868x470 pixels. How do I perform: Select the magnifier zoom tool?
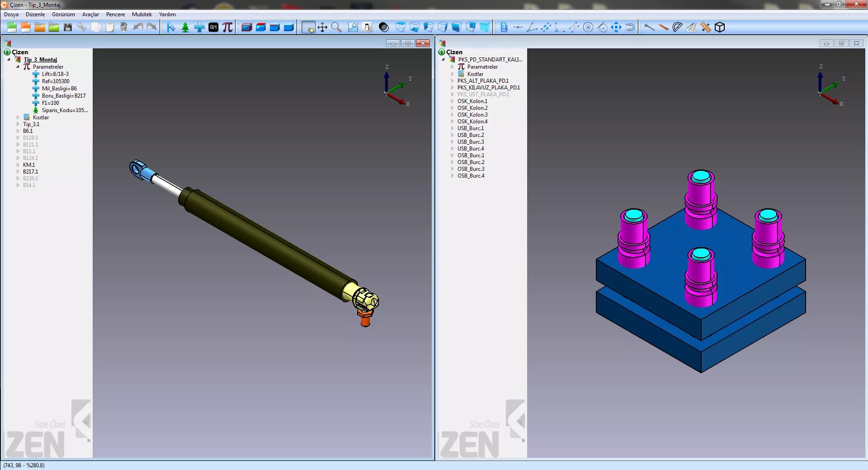click(x=336, y=27)
